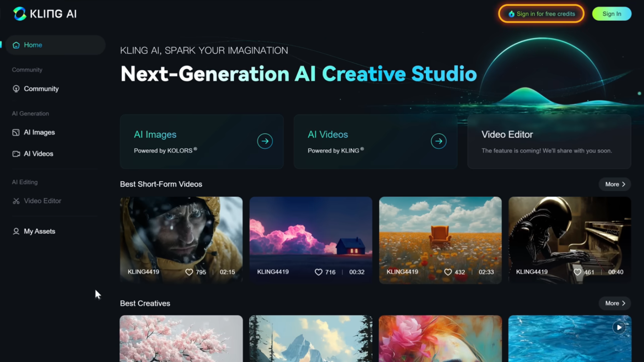
Task: Click the Best Short-Form Videos heading
Action: (x=161, y=184)
